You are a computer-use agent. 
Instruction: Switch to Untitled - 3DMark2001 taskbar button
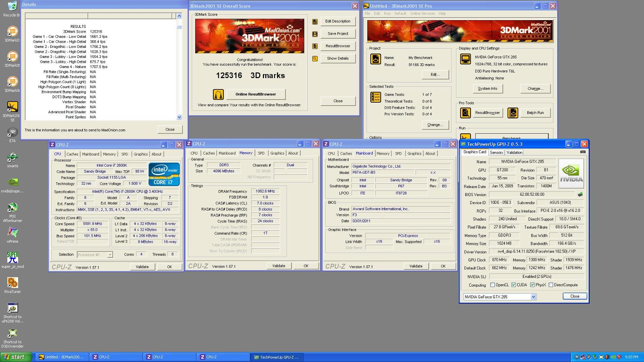pos(62,357)
